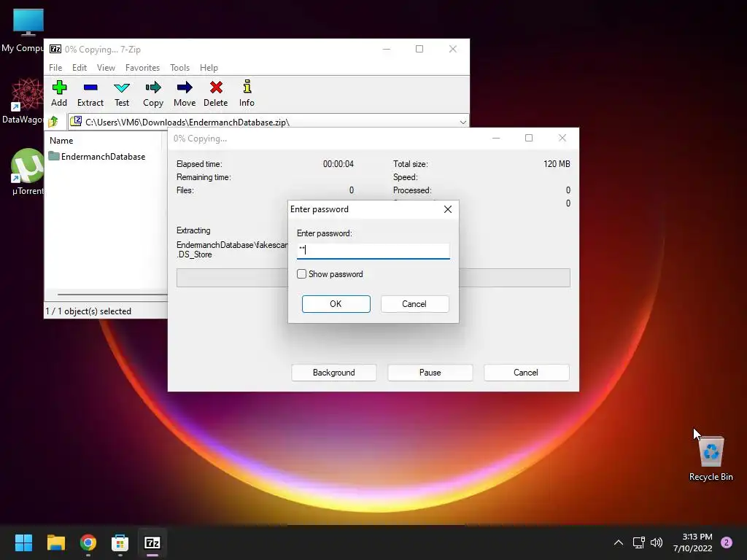Open the Windows Start menu

[23, 542]
